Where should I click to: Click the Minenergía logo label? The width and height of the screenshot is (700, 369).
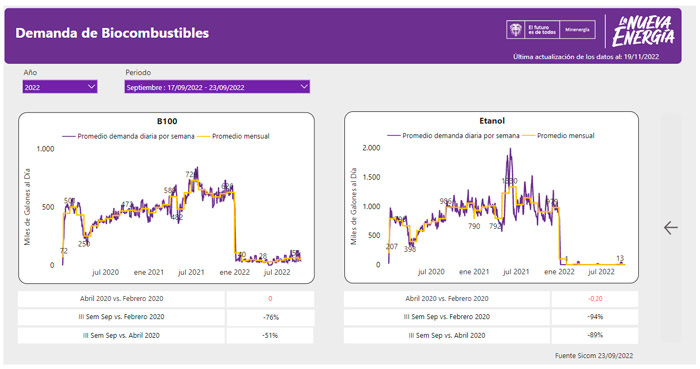point(577,30)
